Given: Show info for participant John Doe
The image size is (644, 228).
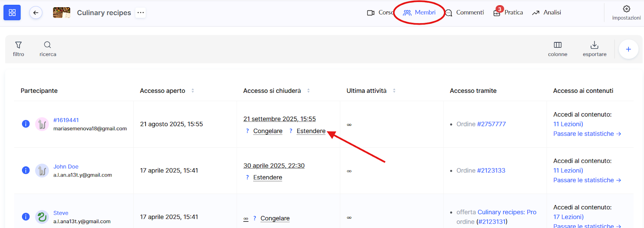Looking at the screenshot, I should (26, 170).
